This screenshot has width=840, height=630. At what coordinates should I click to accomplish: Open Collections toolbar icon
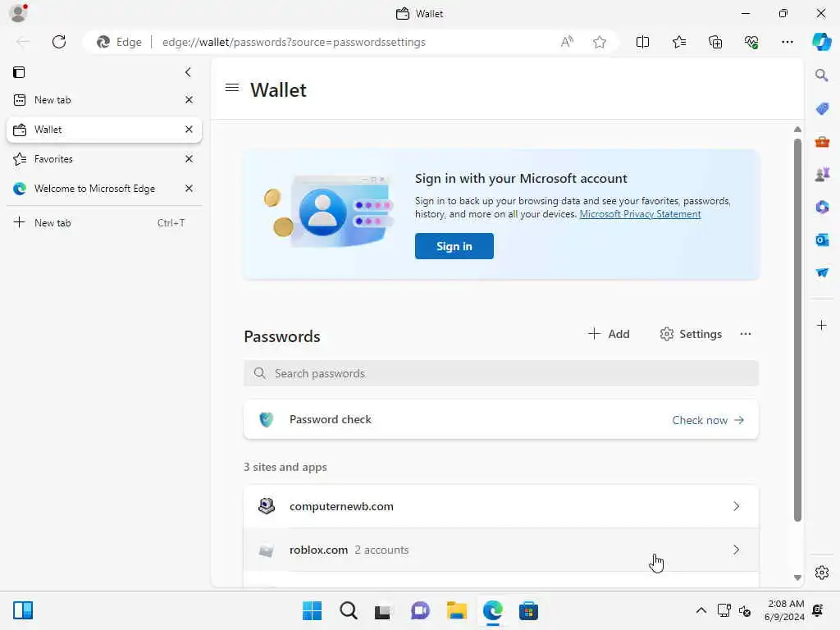click(x=715, y=42)
